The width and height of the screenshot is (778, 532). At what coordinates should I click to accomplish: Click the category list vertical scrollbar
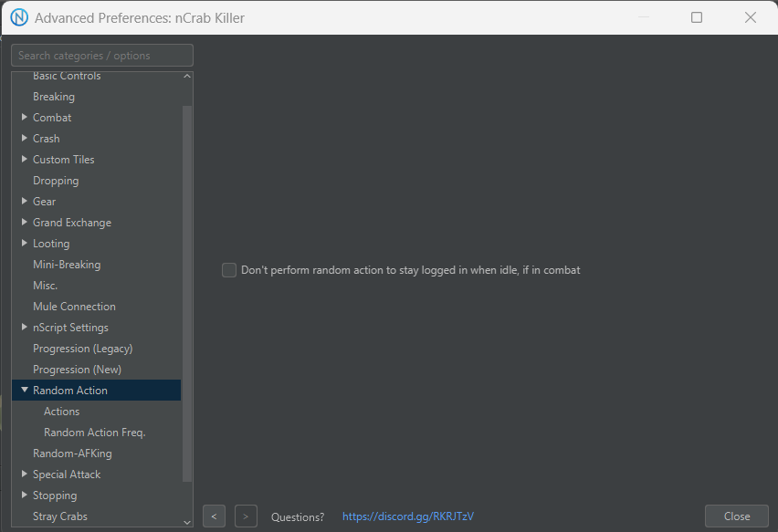click(x=187, y=292)
